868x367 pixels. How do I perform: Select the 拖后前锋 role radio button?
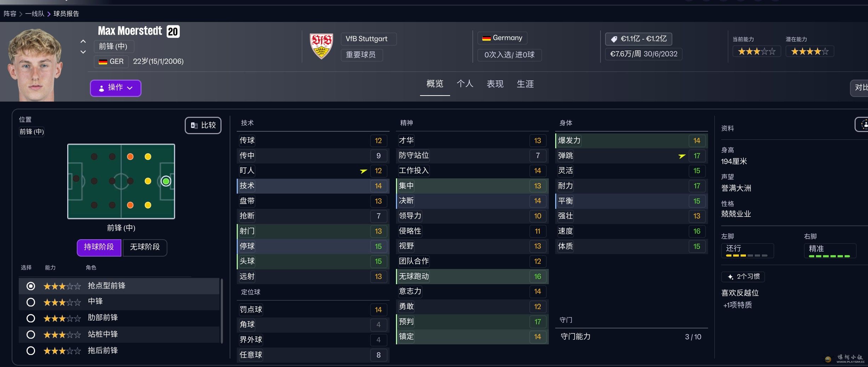[x=31, y=351]
